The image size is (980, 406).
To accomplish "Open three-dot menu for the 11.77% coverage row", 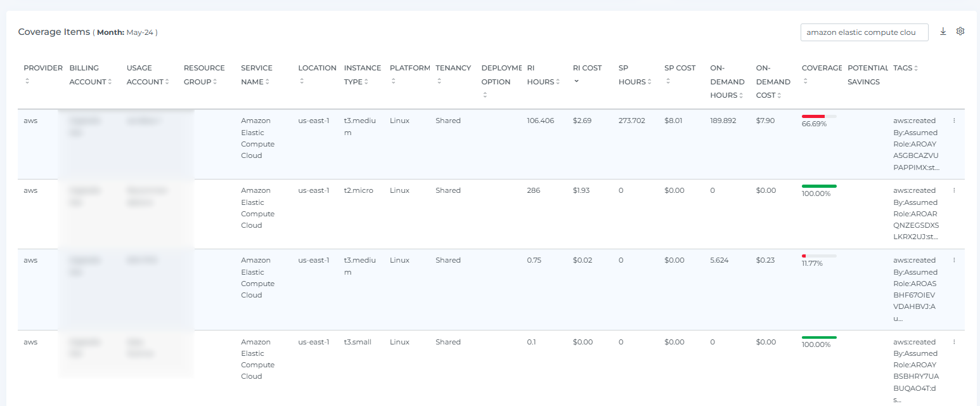I will click(x=954, y=259).
